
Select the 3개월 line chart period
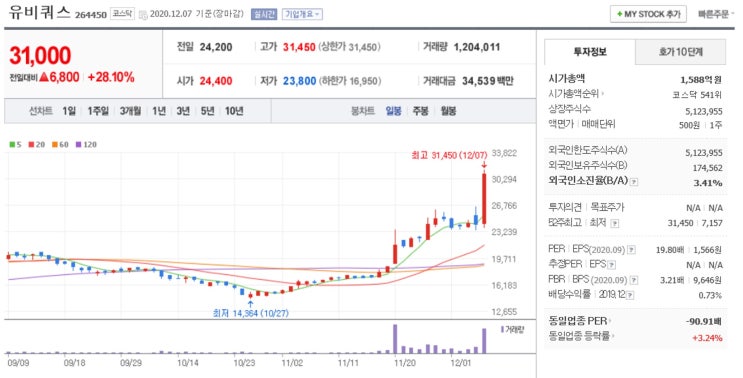130,111
